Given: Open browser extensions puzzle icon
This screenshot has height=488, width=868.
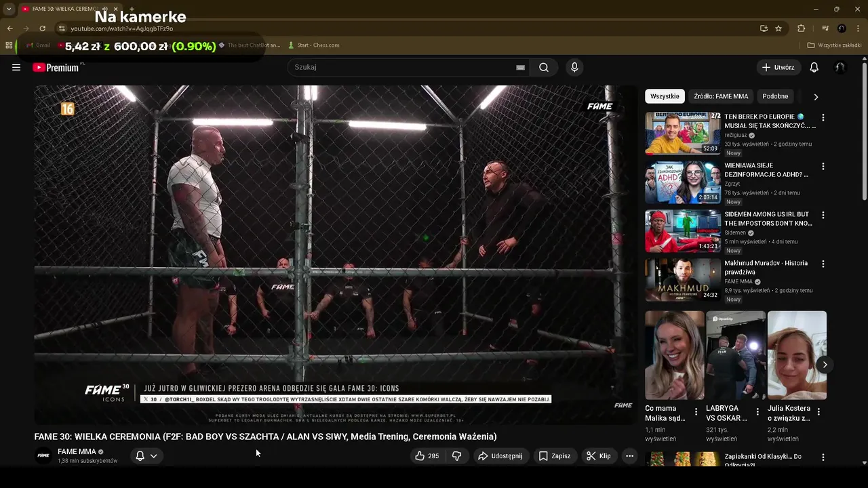Looking at the screenshot, I should point(801,28).
